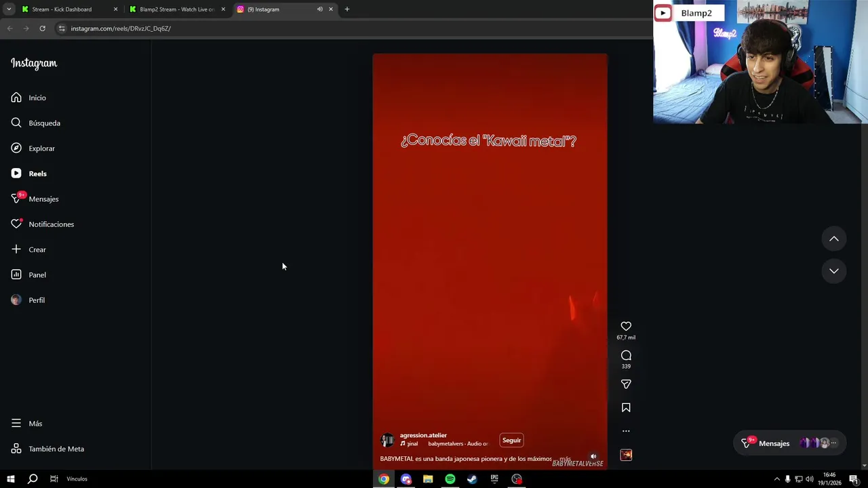Screen dimensions: 868x488
Task: Open OBS recording app from taskbar
Action: tap(517, 479)
